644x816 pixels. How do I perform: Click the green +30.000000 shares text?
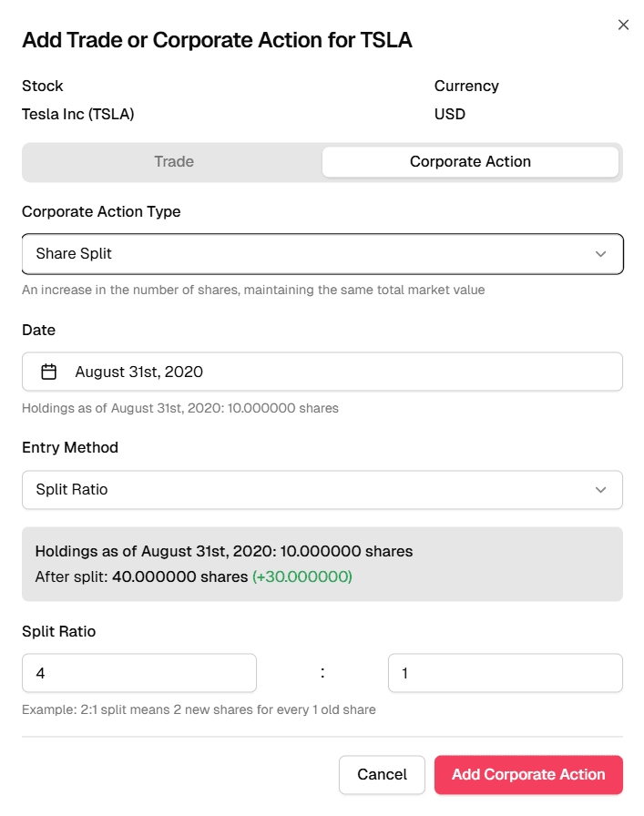302,576
